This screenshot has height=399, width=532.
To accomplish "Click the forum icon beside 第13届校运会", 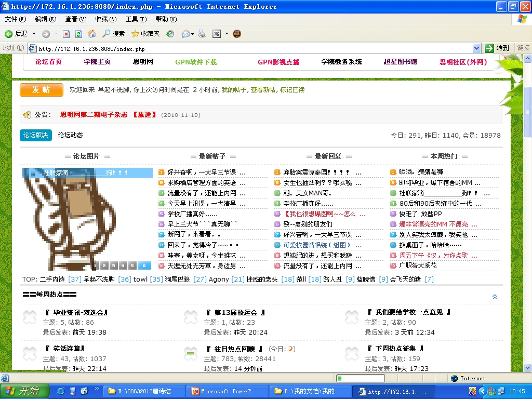I will (x=191, y=317).
